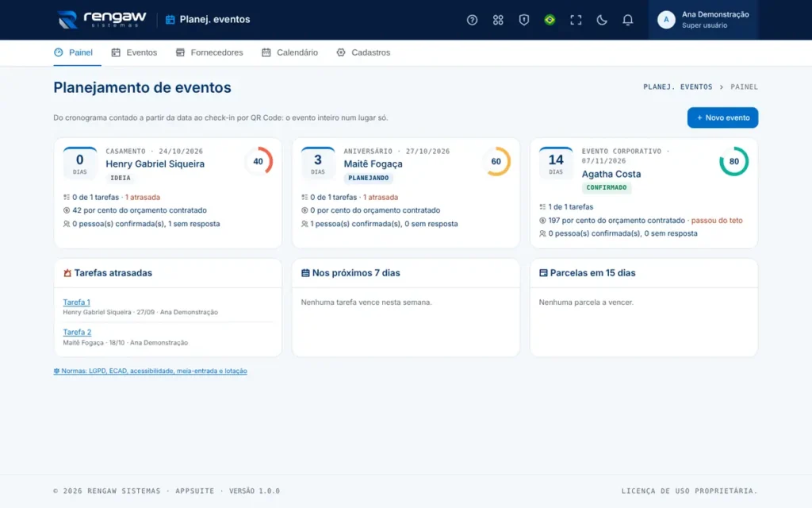Click 'EVENTO CORPORATIVO · 07/11/2026' label
This screenshot has height=508, width=812.
coord(626,156)
